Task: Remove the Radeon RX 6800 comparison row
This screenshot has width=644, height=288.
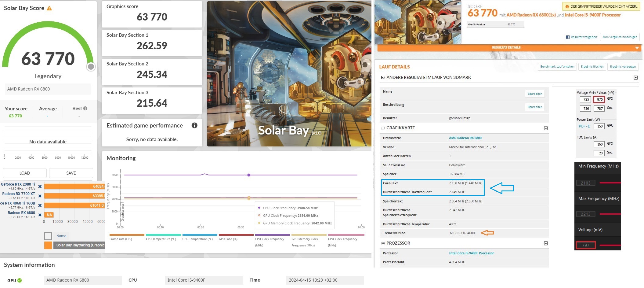Action: click(40, 215)
